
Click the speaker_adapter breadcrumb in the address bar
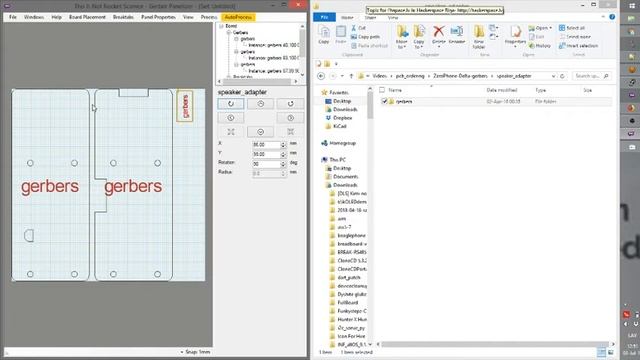pyautogui.click(x=514, y=76)
